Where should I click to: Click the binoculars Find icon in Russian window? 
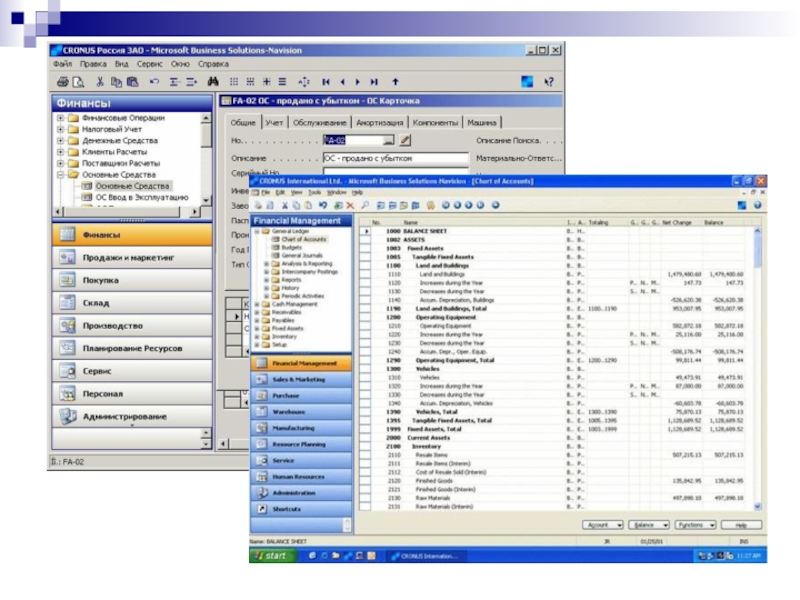pyautogui.click(x=213, y=82)
